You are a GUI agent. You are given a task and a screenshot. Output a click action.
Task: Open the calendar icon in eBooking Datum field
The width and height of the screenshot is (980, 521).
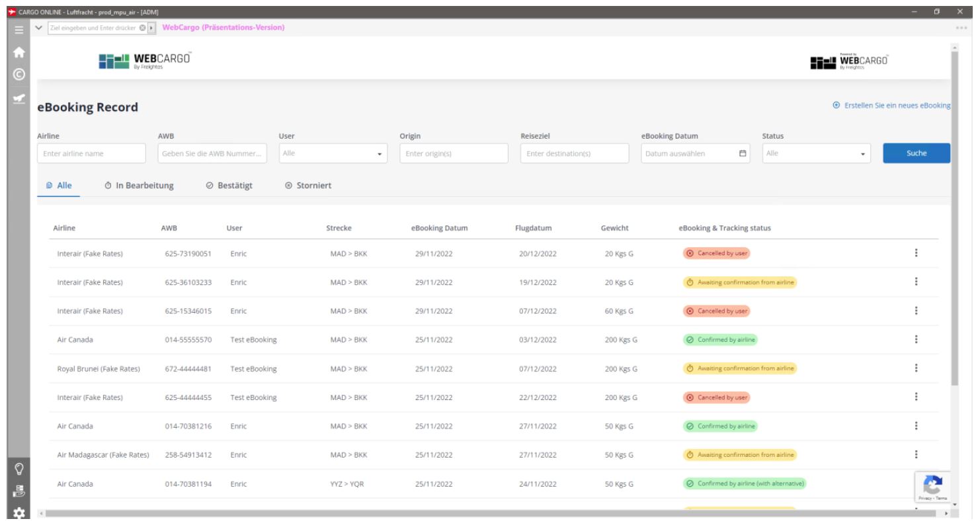click(x=742, y=153)
